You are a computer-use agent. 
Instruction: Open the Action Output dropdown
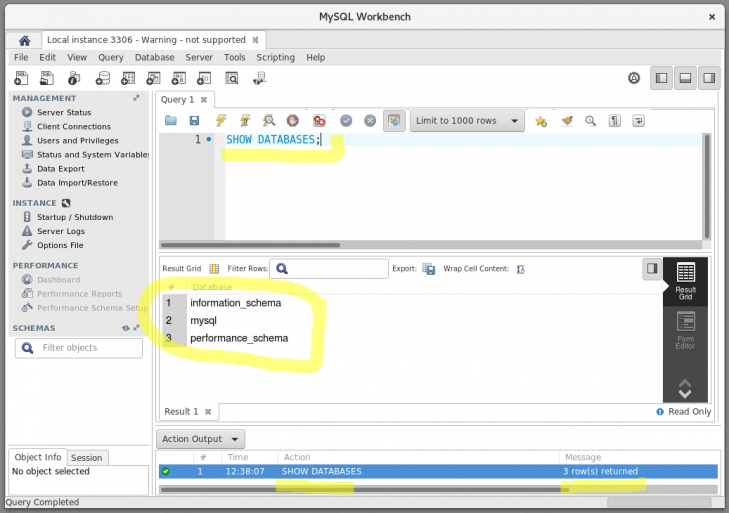point(200,439)
